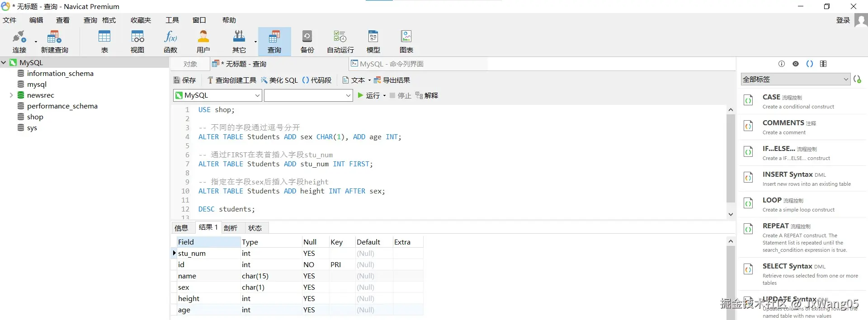Click the char(15) type cell
The image size is (868, 320).
coord(271,276)
